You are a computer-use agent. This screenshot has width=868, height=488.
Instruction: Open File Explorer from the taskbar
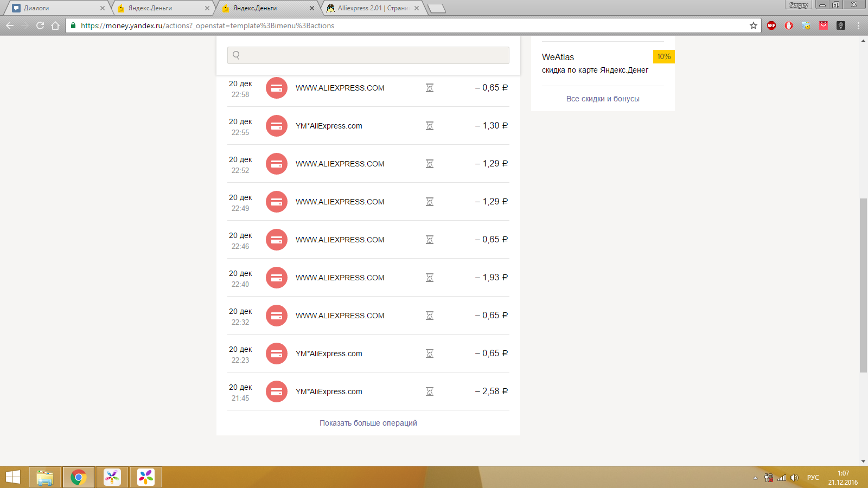point(45,477)
